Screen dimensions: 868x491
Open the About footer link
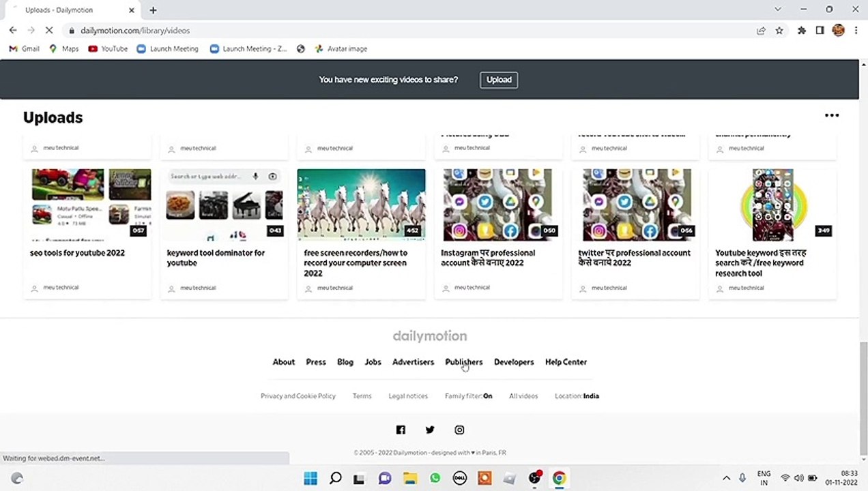point(284,362)
